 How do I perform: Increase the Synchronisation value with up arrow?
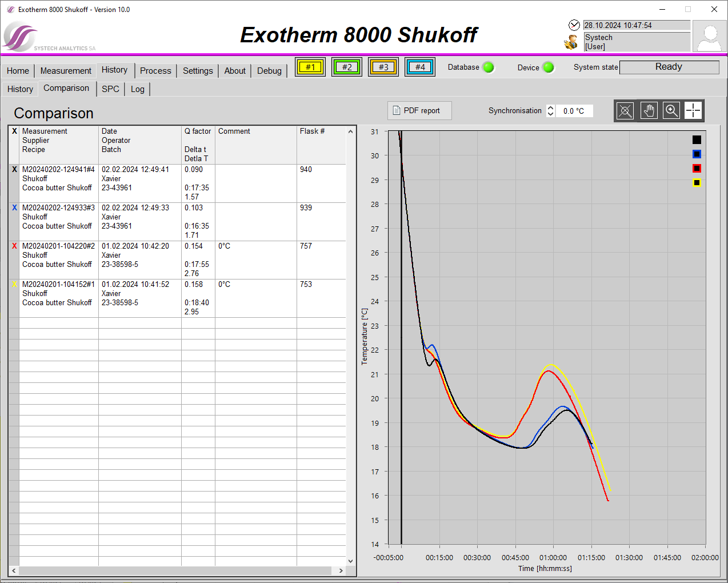[550, 107]
